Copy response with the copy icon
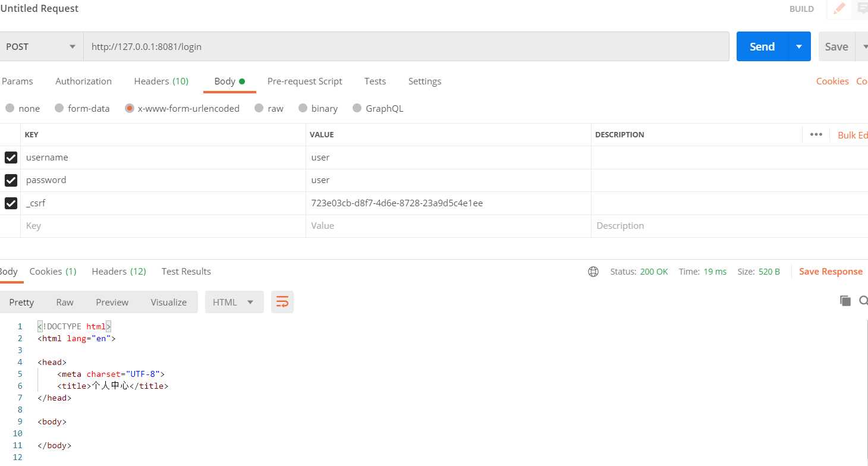This screenshot has height=466, width=868. click(x=845, y=301)
